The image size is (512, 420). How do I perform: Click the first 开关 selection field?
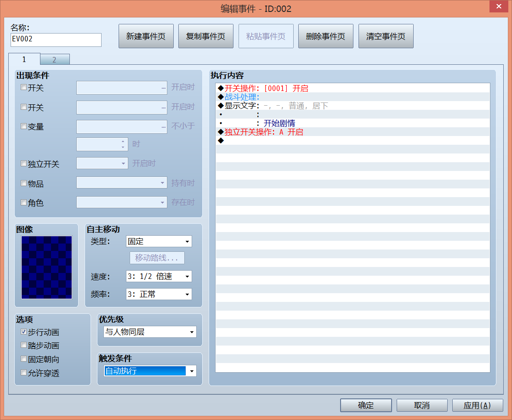click(x=121, y=87)
